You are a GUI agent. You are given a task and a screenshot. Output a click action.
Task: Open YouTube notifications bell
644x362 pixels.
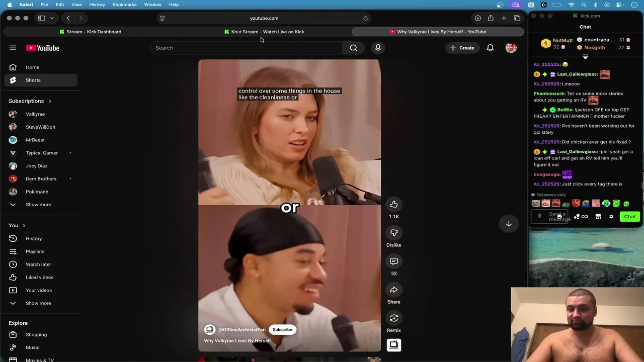(490, 48)
